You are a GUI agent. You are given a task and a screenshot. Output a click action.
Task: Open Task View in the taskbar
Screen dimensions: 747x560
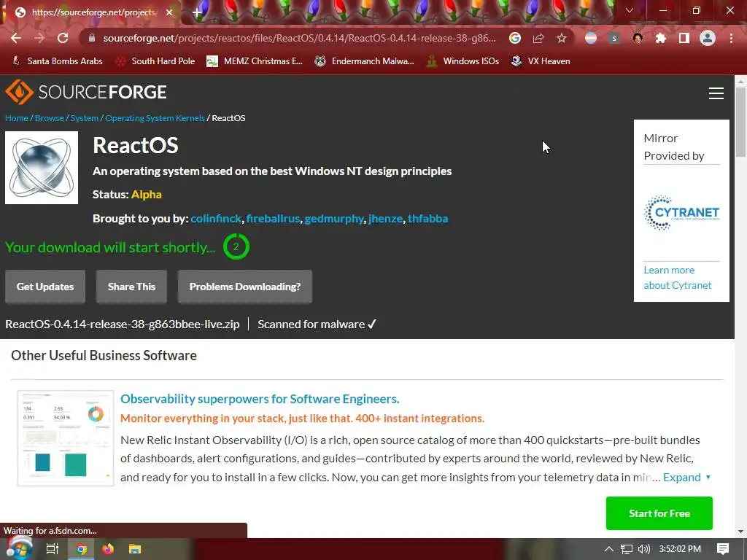coord(53,549)
